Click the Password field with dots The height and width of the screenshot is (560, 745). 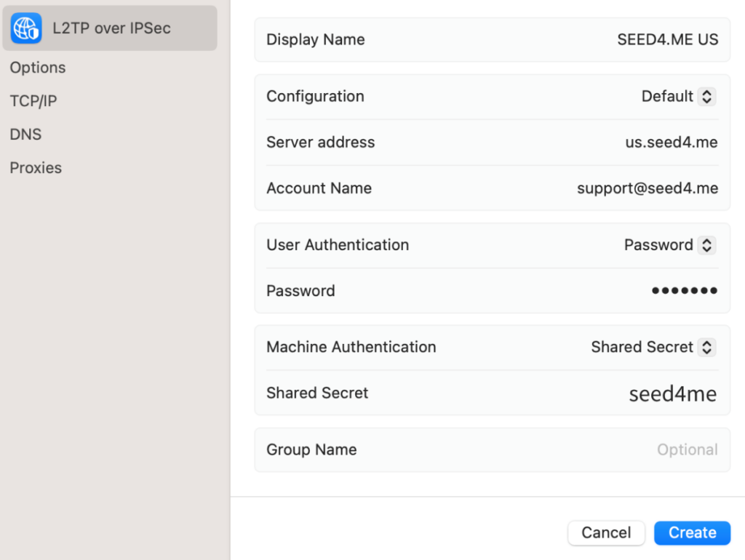pyautogui.click(x=684, y=291)
